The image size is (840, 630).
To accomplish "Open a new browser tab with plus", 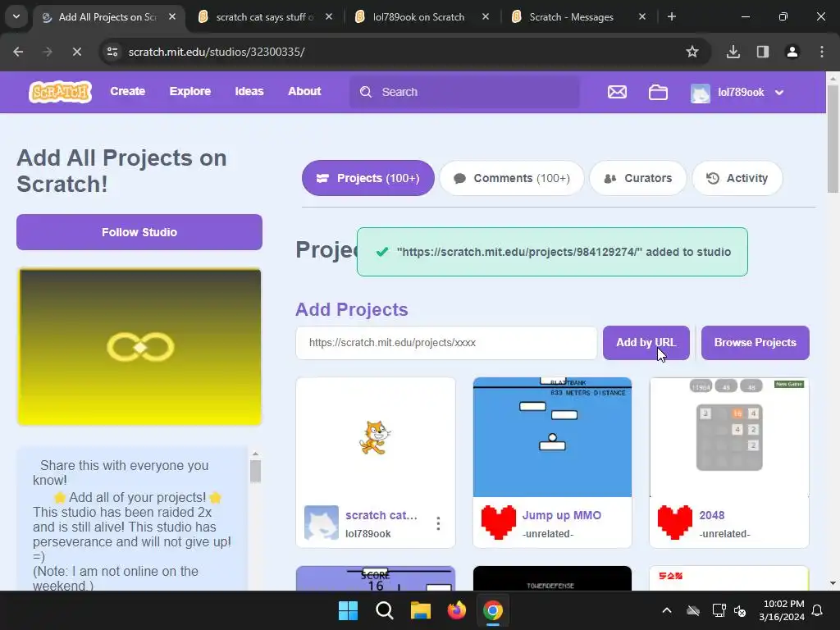I will 672,16.
